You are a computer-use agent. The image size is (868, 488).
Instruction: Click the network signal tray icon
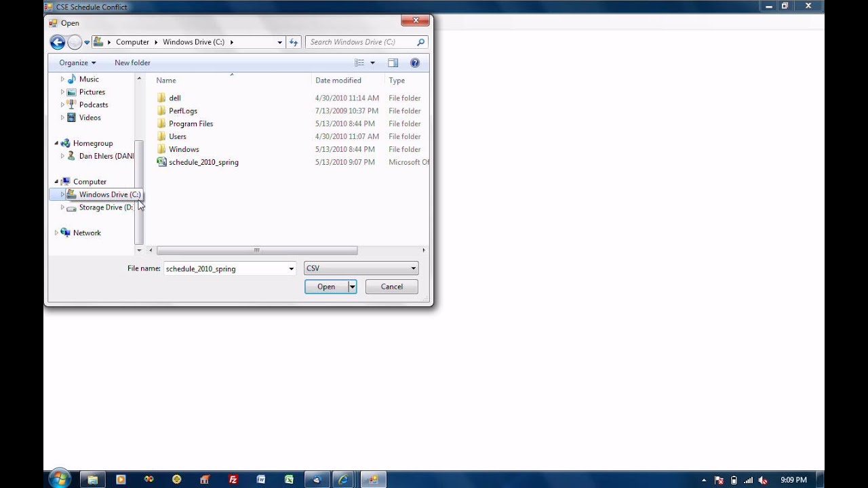click(748, 480)
